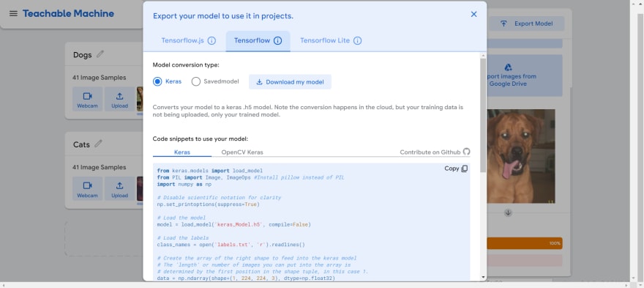Click the Cats sample image thumbnail
The height and width of the screenshot is (288, 644).
[x=140, y=188]
